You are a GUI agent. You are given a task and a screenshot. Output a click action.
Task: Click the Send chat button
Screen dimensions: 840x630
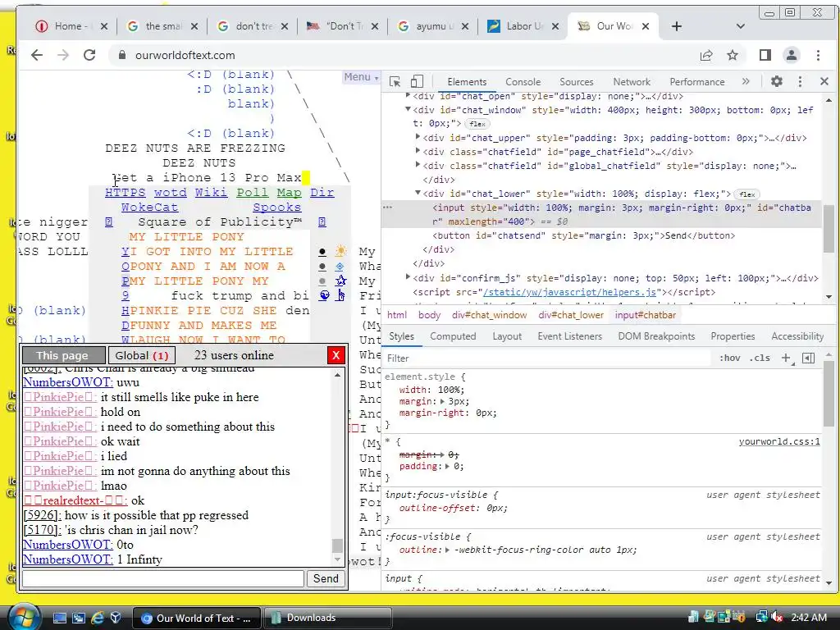[x=326, y=578]
